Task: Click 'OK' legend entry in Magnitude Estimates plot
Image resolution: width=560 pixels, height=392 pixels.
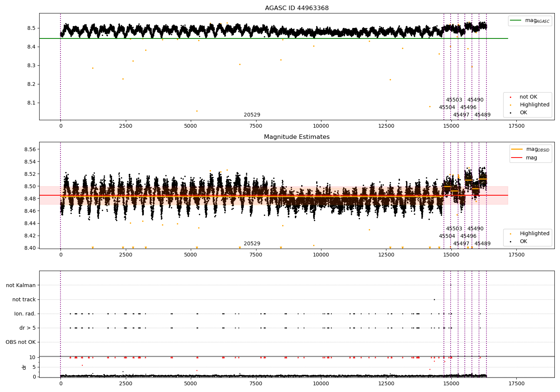Action: pyautogui.click(x=523, y=241)
